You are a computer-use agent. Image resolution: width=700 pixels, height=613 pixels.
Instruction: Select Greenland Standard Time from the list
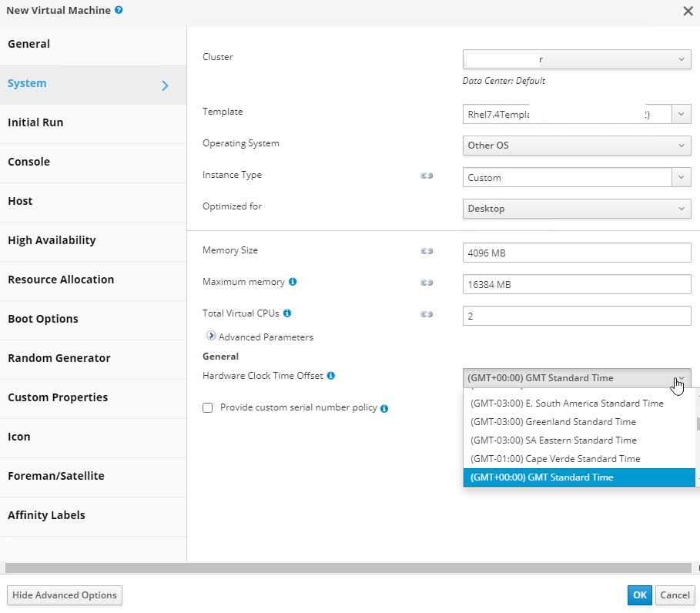click(x=553, y=422)
